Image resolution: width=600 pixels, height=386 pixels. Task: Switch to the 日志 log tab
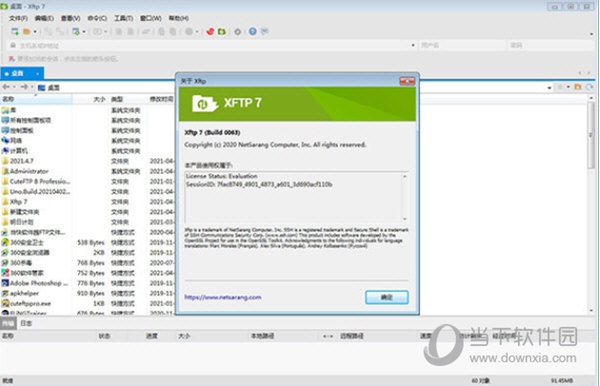(26, 323)
